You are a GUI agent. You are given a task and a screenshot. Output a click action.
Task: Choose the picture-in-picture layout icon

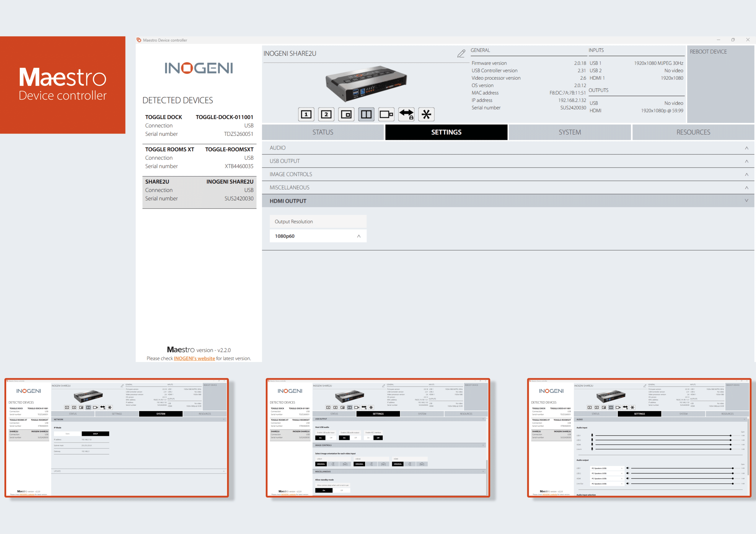[346, 114]
